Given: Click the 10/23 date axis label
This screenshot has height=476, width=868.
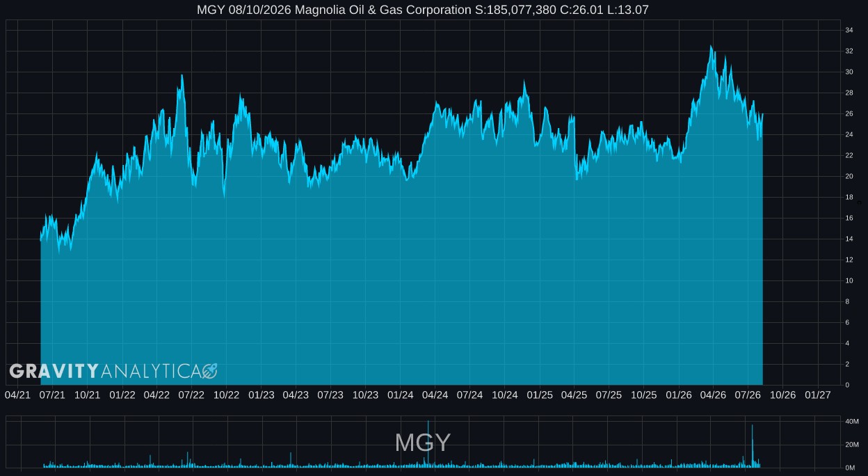Looking at the screenshot, I should click(x=365, y=395).
